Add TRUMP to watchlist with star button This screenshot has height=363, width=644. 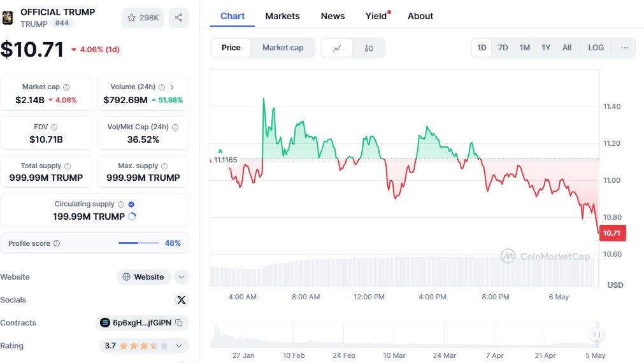pyautogui.click(x=143, y=18)
